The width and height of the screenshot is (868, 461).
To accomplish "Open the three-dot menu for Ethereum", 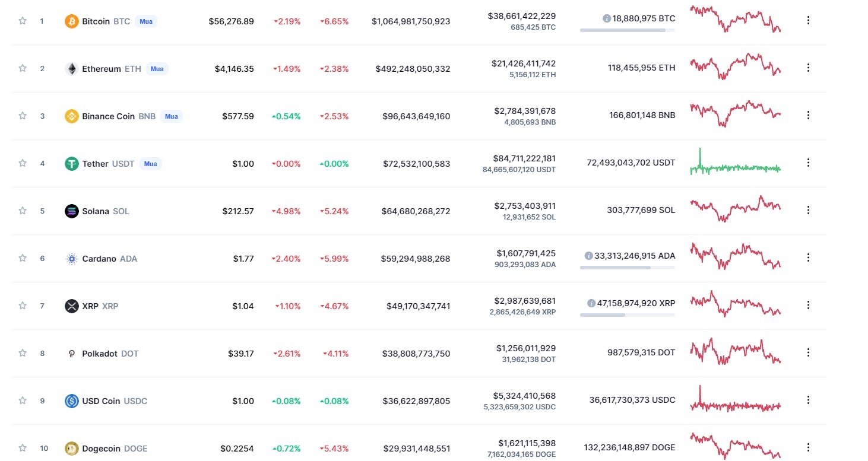I will 808,68.
